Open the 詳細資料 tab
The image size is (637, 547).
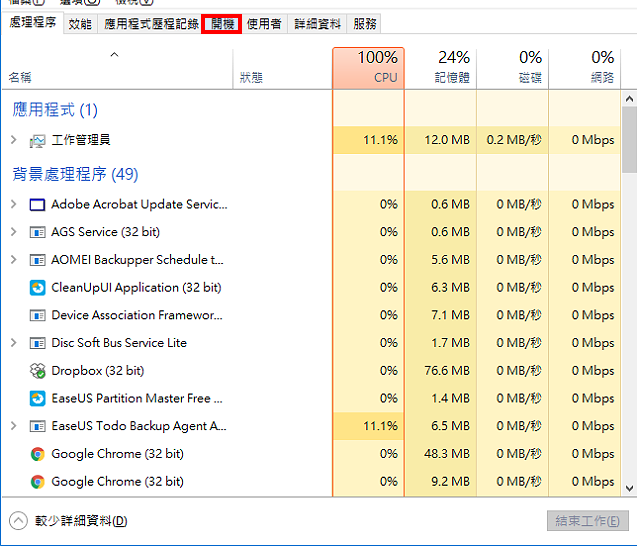(x=317, y=24)
